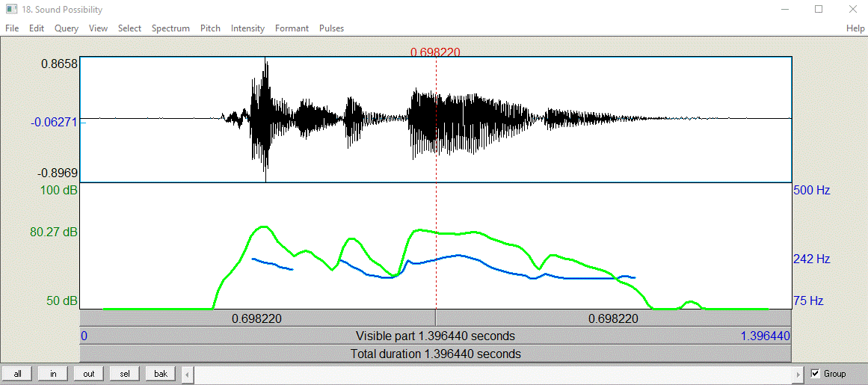The width and height of the screenshot is (868, 385).
Task: Open the Pulses menu
Action: [x=332, y=28]
